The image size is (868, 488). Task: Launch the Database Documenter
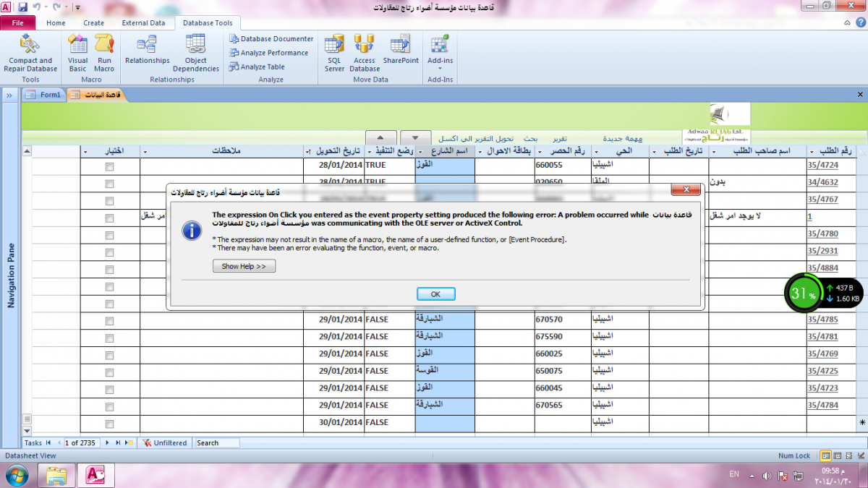coord(271,39)
